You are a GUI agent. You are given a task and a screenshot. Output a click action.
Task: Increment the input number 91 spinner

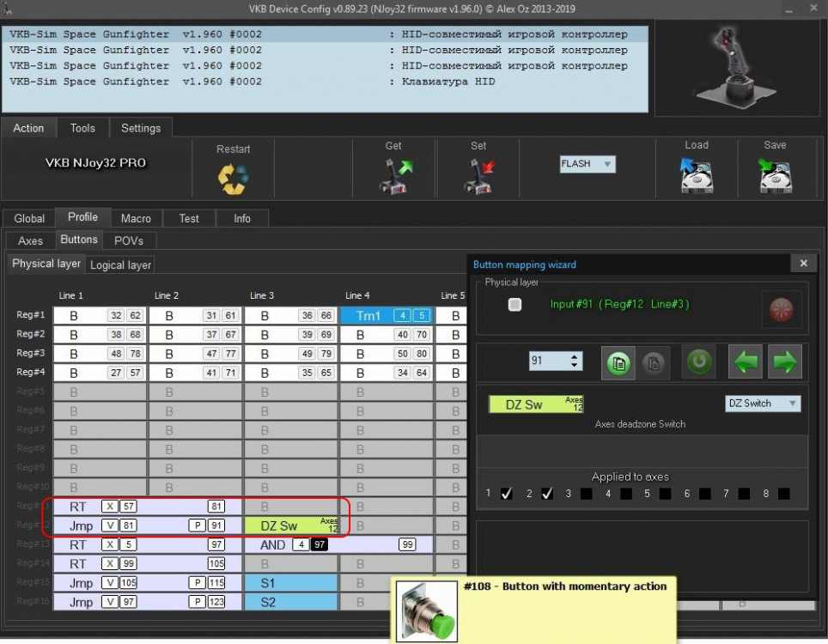tap(574, 356)
